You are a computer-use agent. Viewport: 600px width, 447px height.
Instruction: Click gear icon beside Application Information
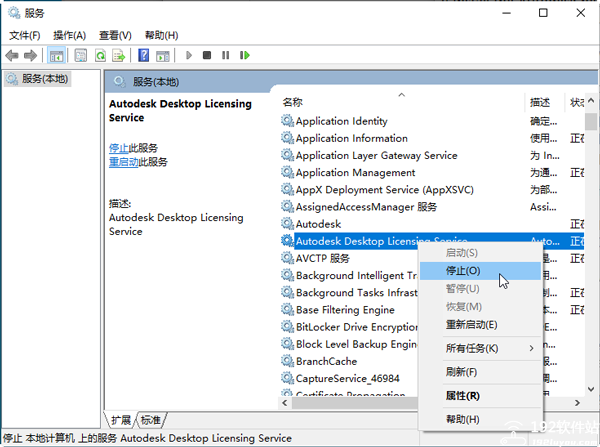click(287, 138)
